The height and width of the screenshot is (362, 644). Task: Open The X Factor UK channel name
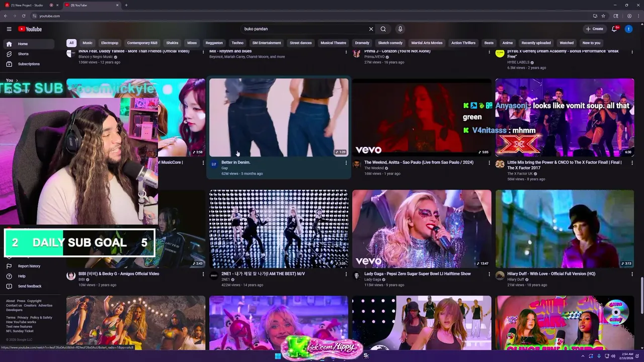click(x=520, y=173)
